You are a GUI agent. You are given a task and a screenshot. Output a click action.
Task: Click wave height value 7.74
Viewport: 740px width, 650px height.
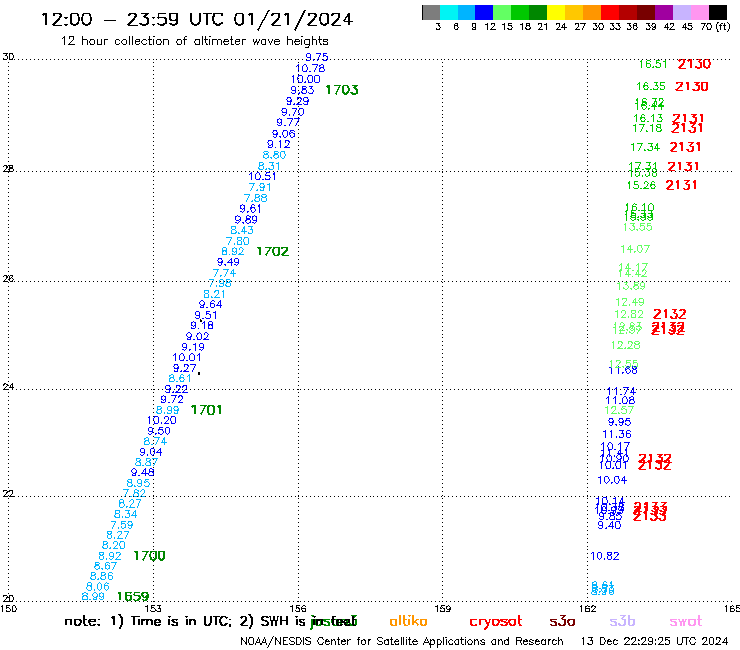tap(224, 273)
